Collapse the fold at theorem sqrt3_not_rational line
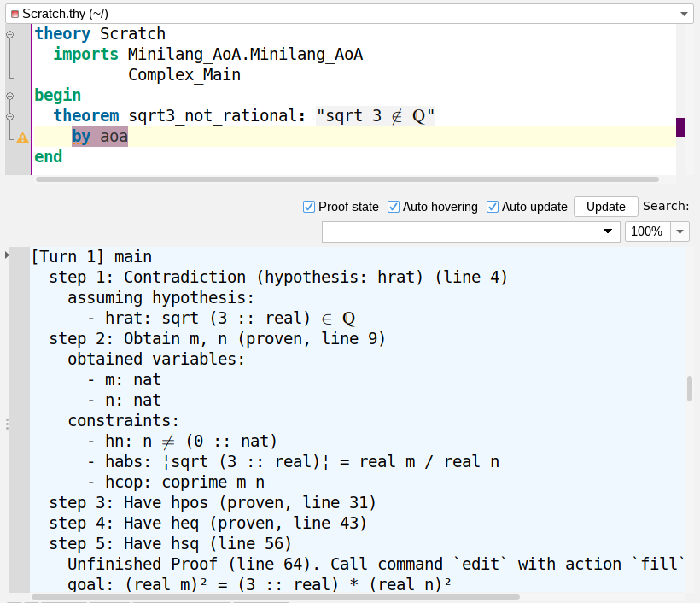 click(x=10, y=116)
